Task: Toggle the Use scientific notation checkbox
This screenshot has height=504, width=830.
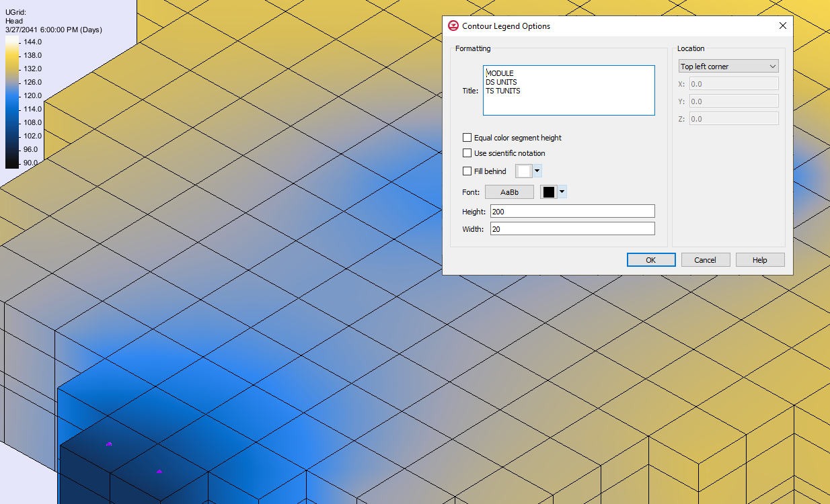Action: click(467, 153)
